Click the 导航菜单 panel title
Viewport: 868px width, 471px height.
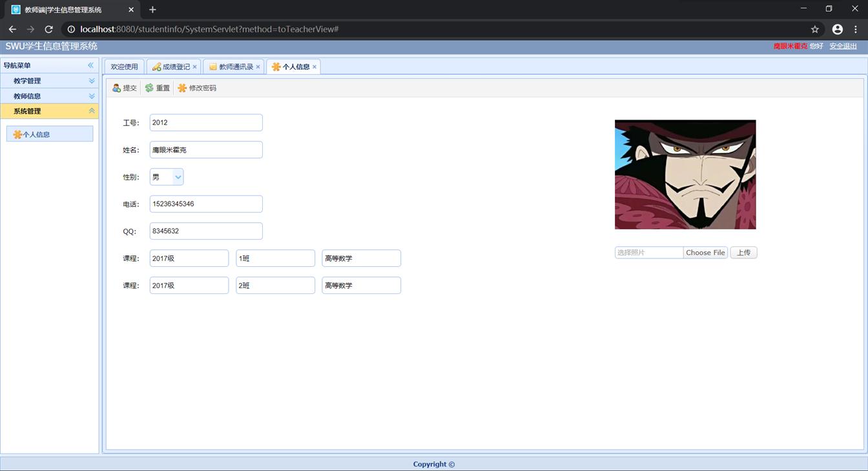point(17,65)
